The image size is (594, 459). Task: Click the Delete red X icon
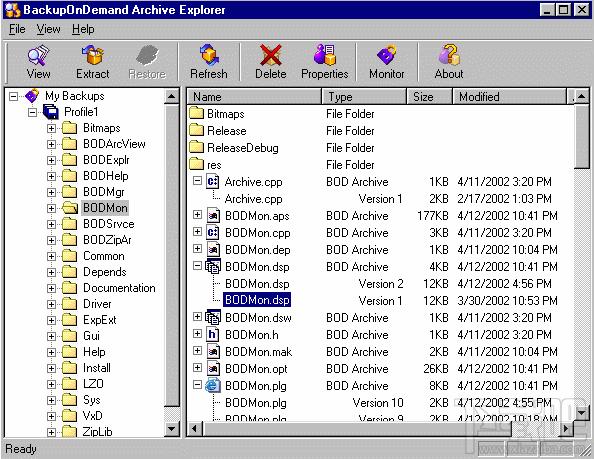pos(270,56)
